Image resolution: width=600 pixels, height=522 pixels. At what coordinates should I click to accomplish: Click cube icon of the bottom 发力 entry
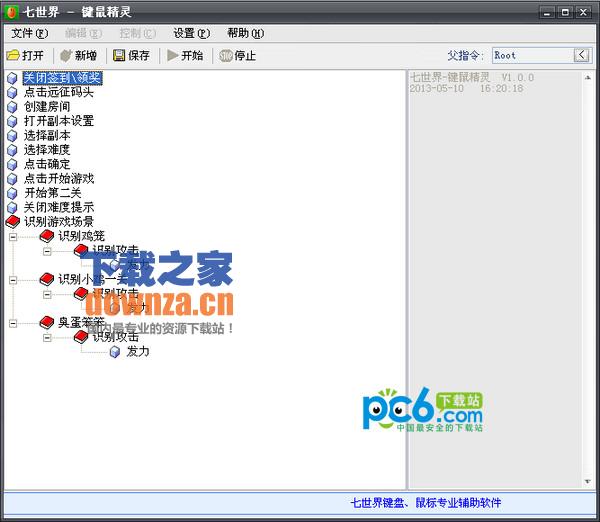pyautogui.click(x=115, y=352)
